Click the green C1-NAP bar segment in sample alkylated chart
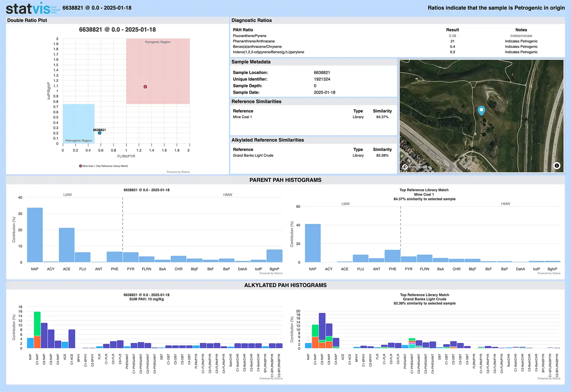Image resolution: width=571 pixels, height=392 pixels. (37, 324)
